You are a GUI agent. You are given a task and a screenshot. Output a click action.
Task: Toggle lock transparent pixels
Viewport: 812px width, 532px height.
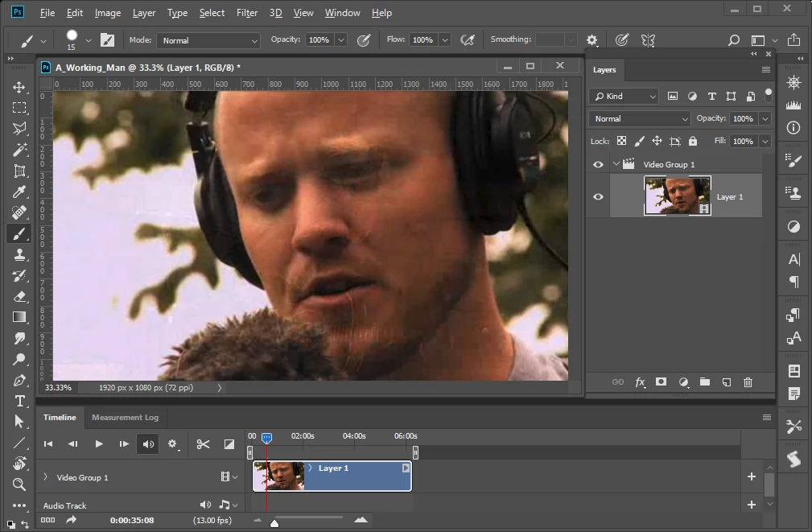[621, 141]
